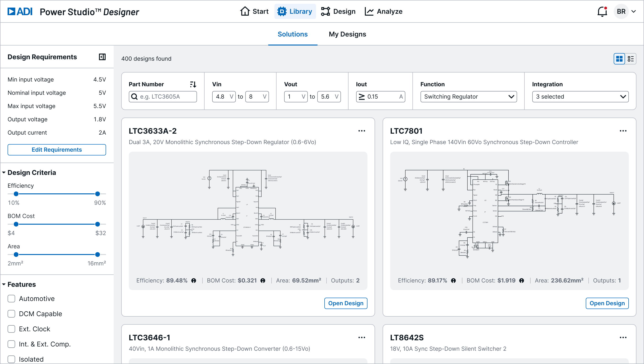The image size is (644, 364).
Task: Enable the Automotive feature filter
Action: (x=11, y=298)
